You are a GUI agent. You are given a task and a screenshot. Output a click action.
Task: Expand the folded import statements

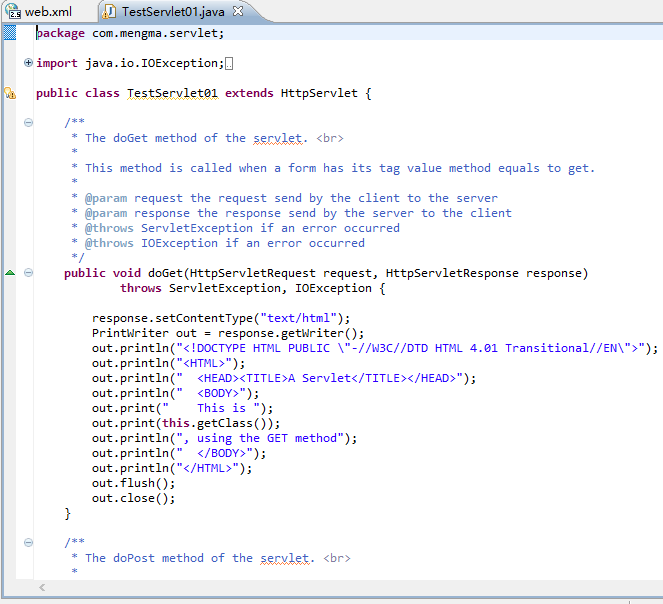(28, 63)
